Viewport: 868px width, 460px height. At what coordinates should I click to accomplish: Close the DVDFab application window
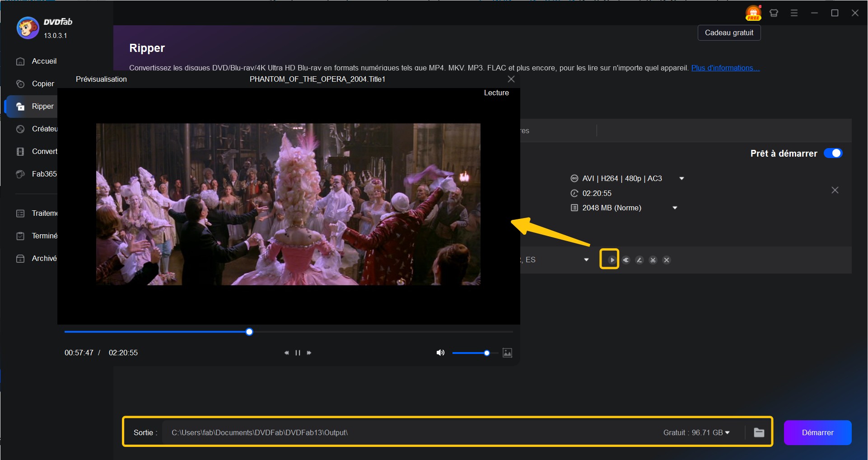(855, 13)
